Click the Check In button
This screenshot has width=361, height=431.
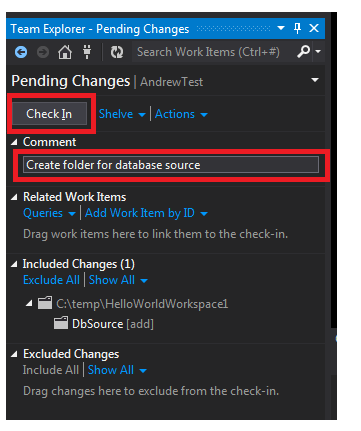(49, 114)
